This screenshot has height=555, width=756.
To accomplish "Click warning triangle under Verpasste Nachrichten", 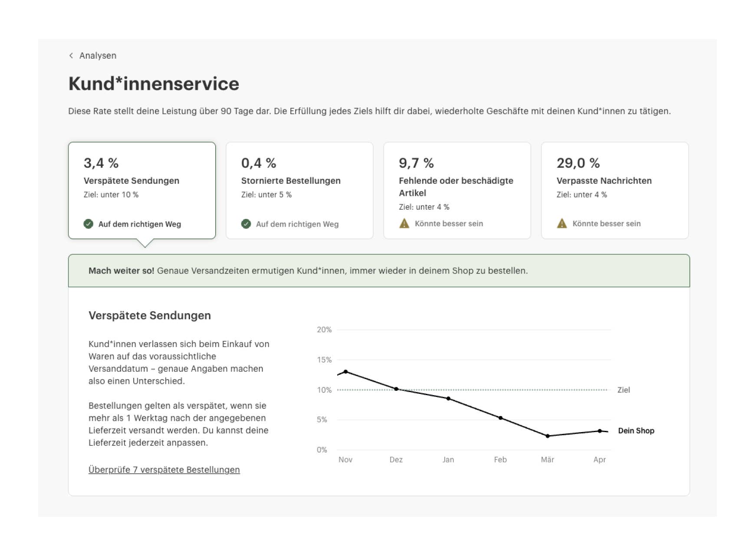I will click(562, 224).
